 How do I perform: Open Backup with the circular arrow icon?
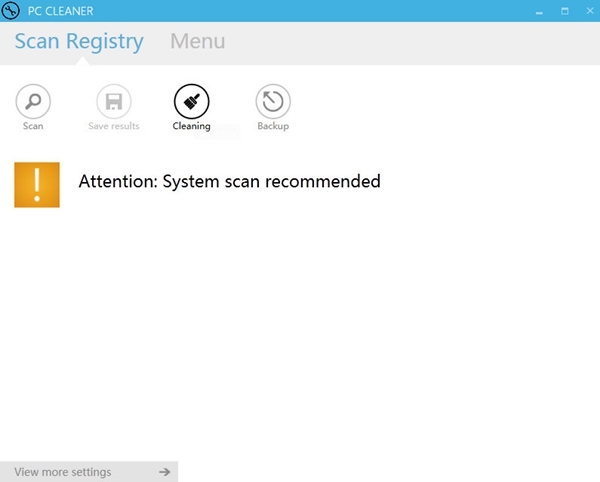pos(273,101)
